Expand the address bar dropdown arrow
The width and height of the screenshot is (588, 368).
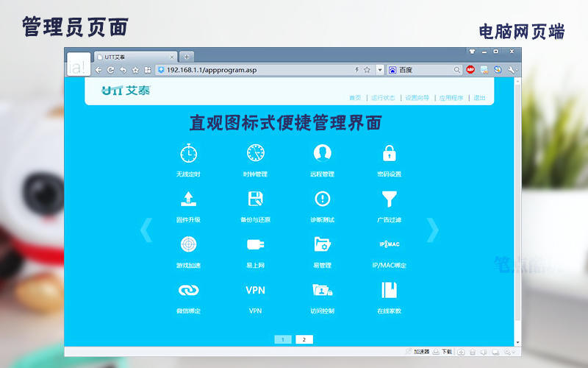(380, 70)
